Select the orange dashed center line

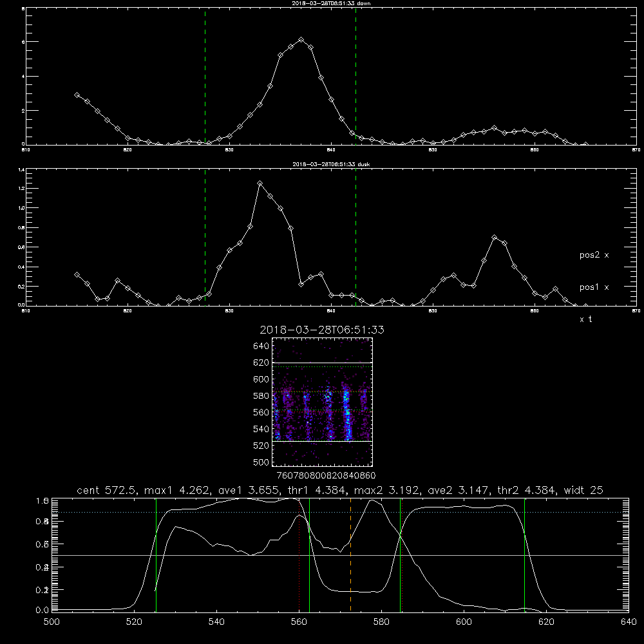pyautogui.click(x=350, y=554)
